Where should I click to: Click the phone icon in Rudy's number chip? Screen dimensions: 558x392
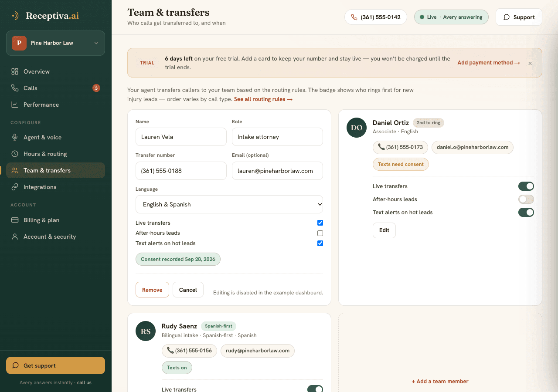pyautogui.click(x=170, y=351)
